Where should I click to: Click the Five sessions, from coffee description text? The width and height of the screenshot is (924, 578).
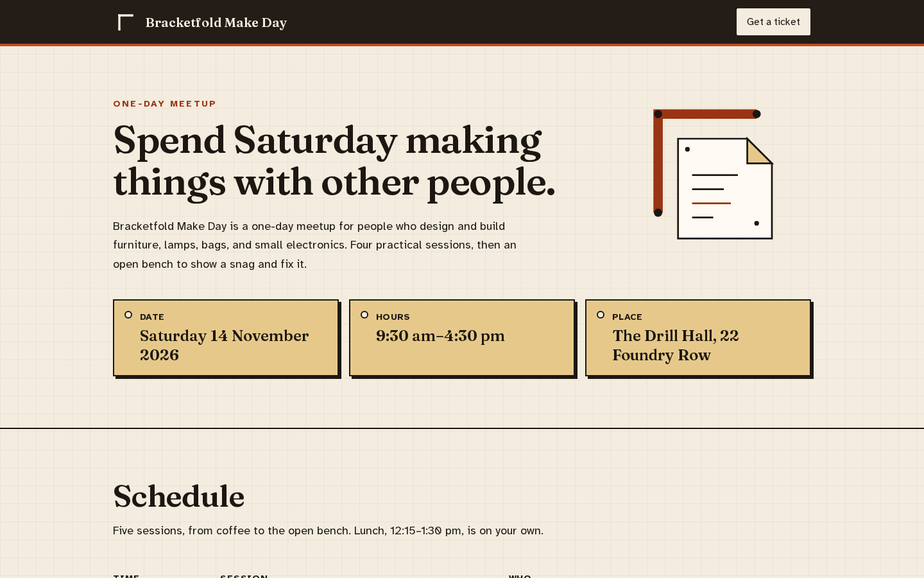tap(328, 530)
